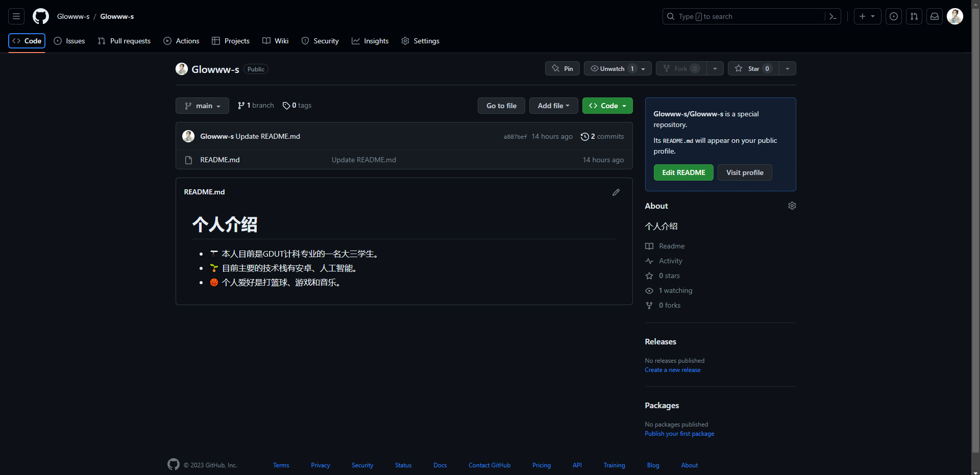
Task: Open the hamburger navigation menu
Action: [16, 16]
